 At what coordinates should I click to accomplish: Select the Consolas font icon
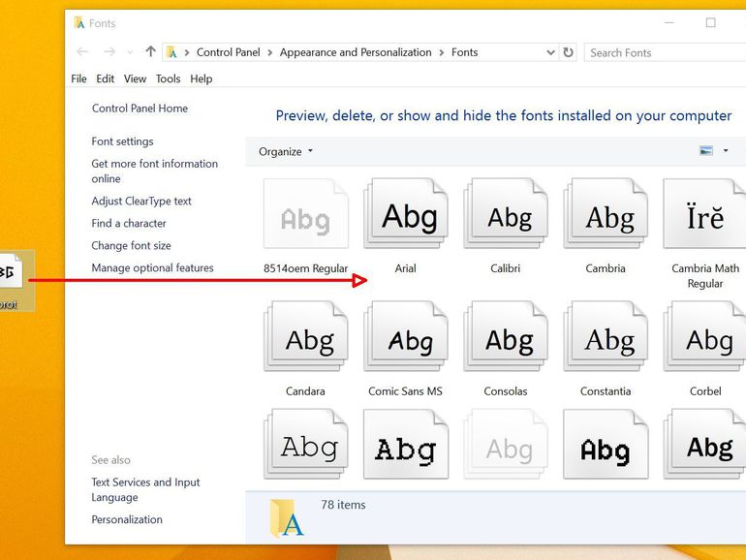(x=506, y=336)
